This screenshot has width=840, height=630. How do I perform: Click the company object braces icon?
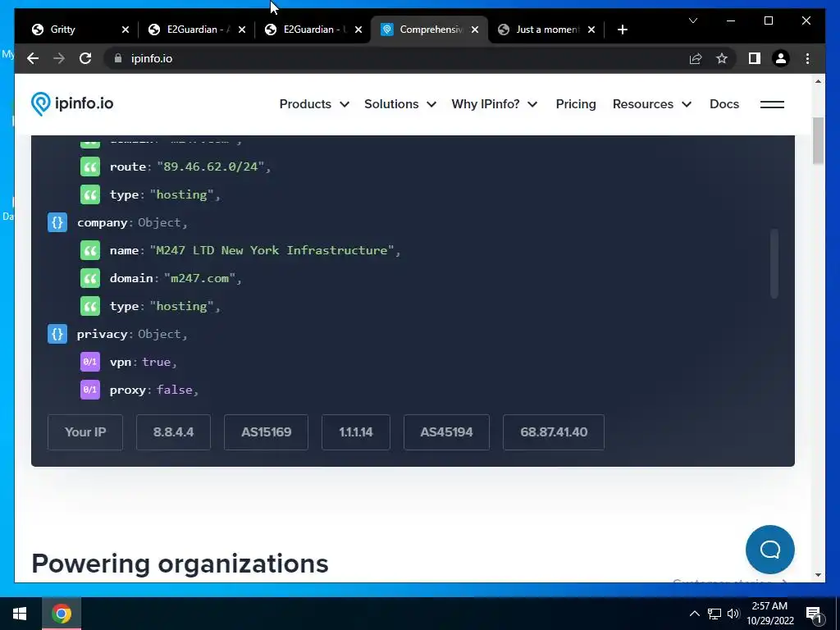pyautogui.click(x=57, y=222)
